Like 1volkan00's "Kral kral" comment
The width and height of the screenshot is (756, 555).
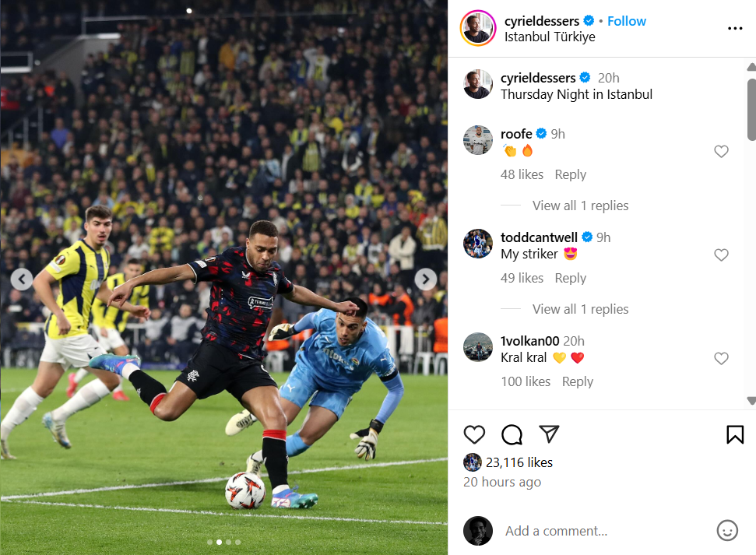[721, 358]
